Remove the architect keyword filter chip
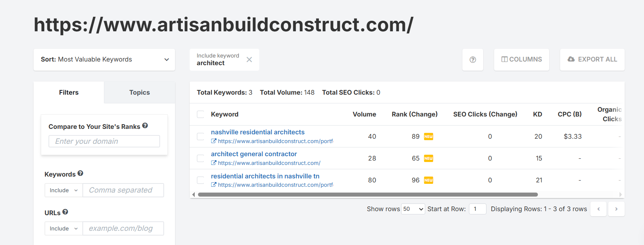The height and width of the screenshot is (245, 644). click(x=249, y=60)
